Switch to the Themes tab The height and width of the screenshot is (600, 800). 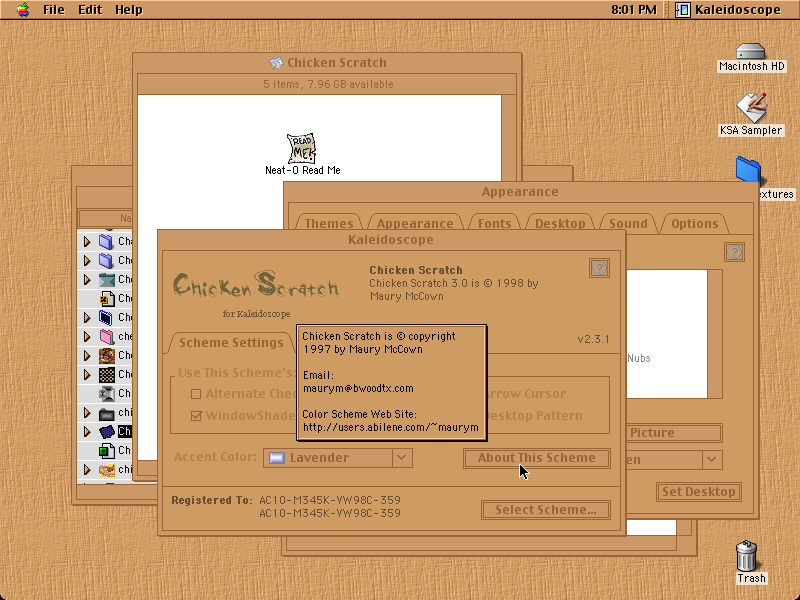pyautogui.click(x=329, y=223)
